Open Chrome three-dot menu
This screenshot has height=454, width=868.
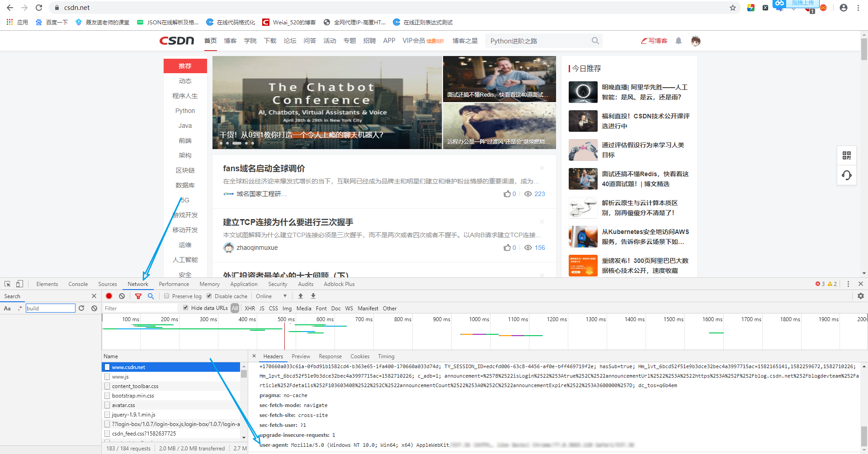pos(858,8)
